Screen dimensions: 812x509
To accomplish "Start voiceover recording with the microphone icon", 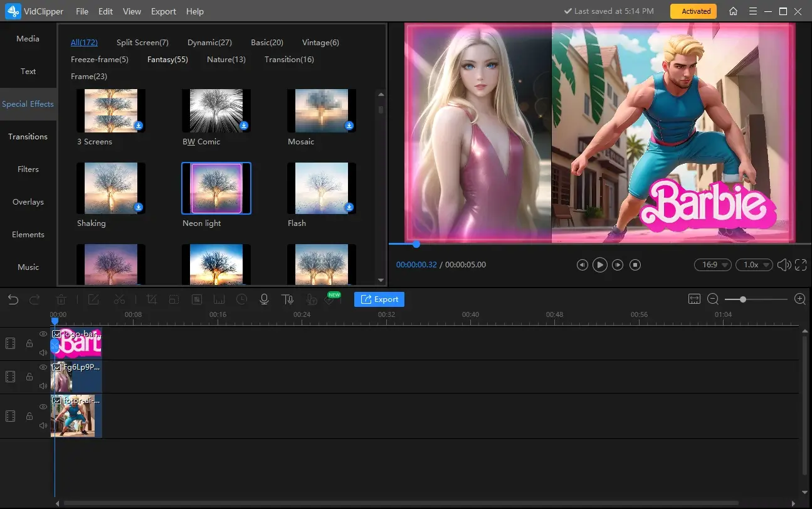I will coord(264,299).
